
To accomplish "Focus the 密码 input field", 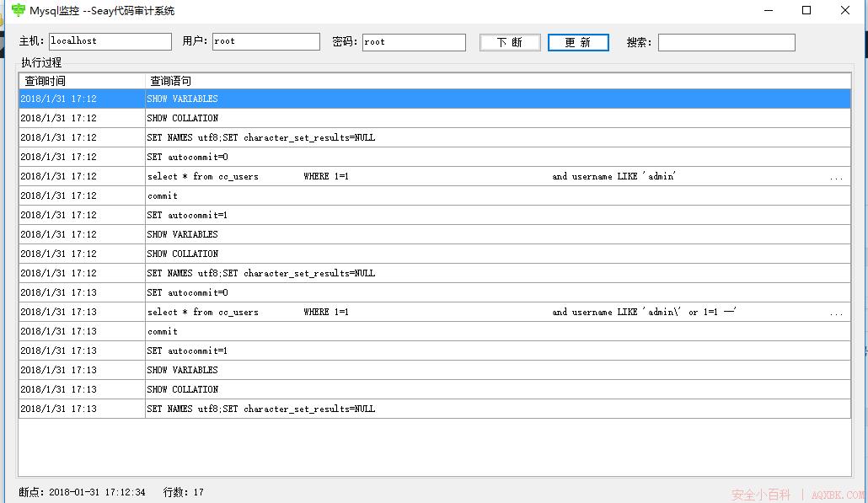I will [414, 42].
